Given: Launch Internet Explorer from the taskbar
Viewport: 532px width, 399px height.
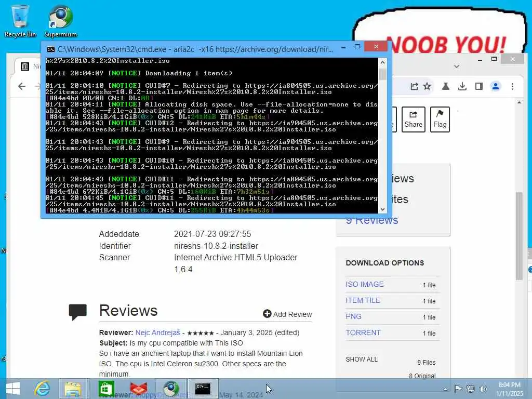Looking at the screenshot, I should point(43,389).
